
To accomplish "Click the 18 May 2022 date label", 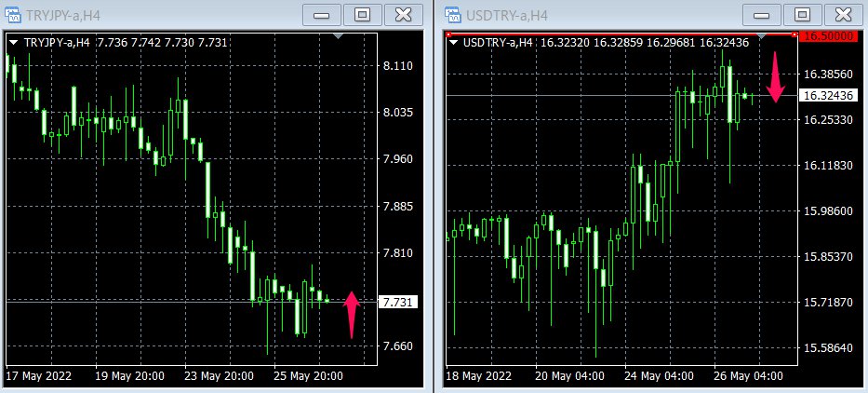I will pyautogui.click(x=479, y=376).
